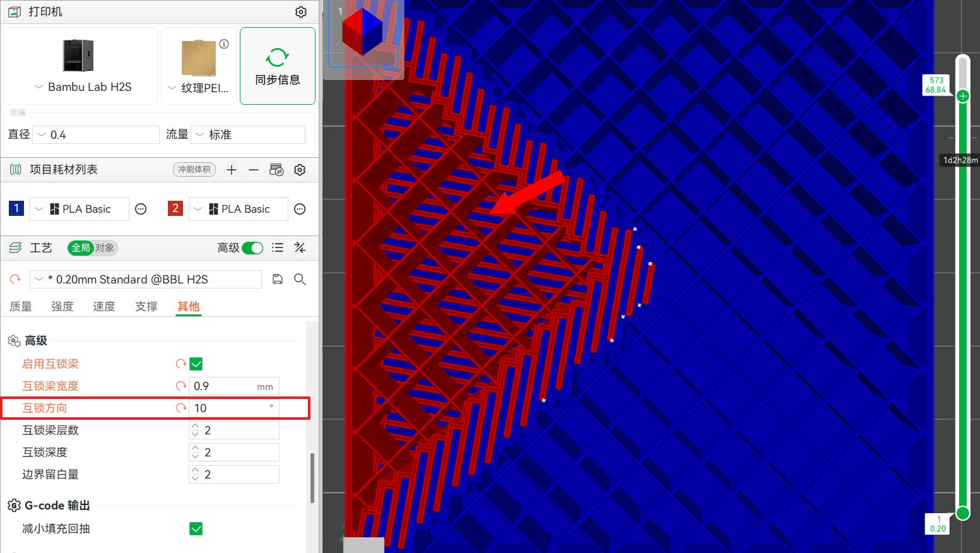Image resolution: width=980 pixels, height=553 pixels.
Task: Open filament 2 PLA Basic dropdown
Action: tap(239, 209)
